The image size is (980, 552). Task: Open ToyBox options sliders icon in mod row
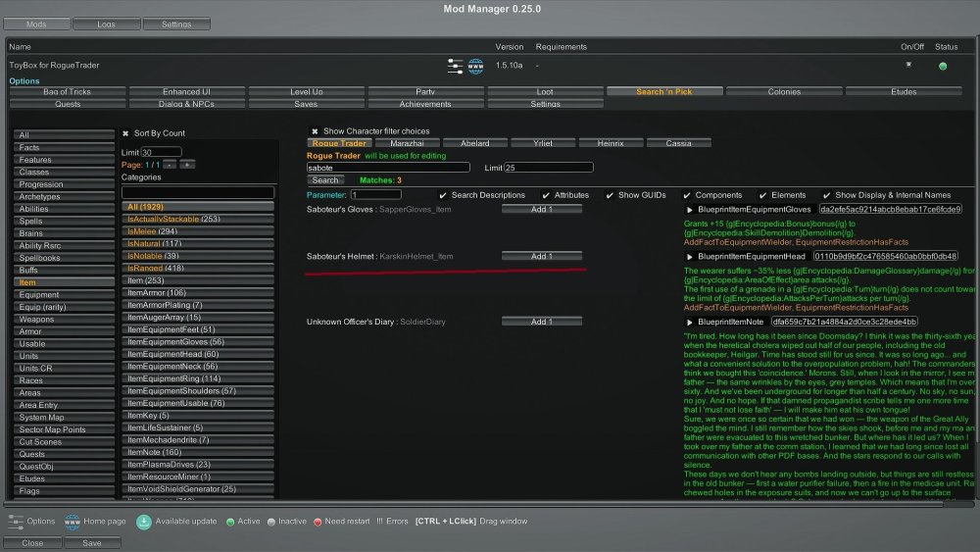[x=455, y=66]
